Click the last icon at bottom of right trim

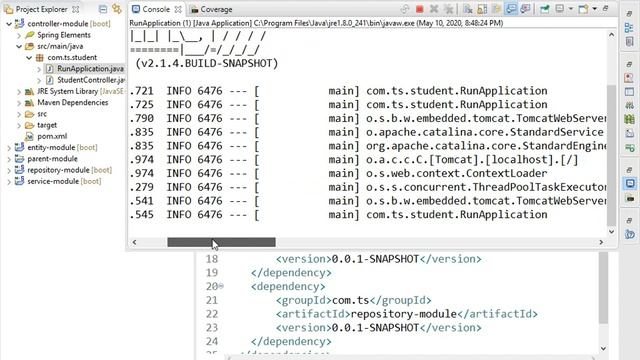click(630, 234)
